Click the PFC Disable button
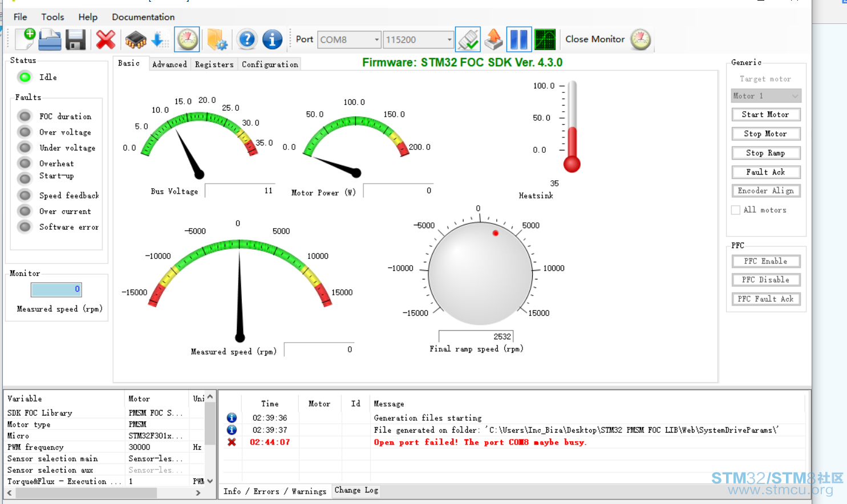Viewport: 847px width, 504px height. (766, 280)
